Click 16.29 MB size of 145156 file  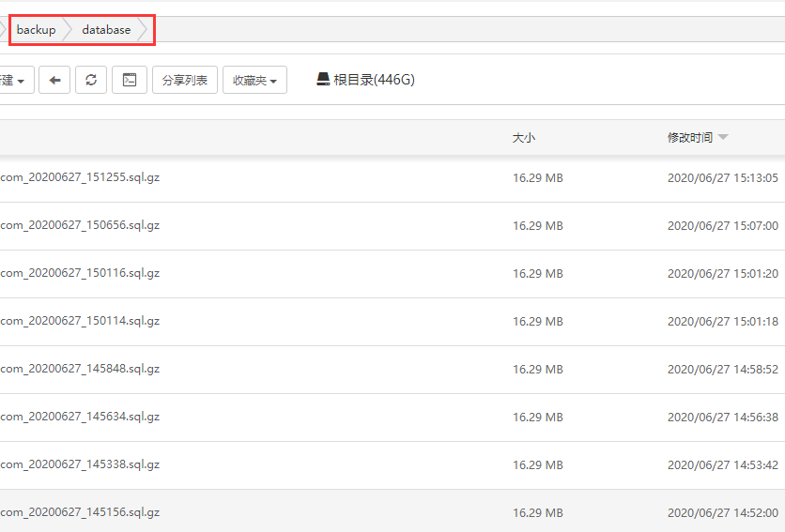coord(538,512)
